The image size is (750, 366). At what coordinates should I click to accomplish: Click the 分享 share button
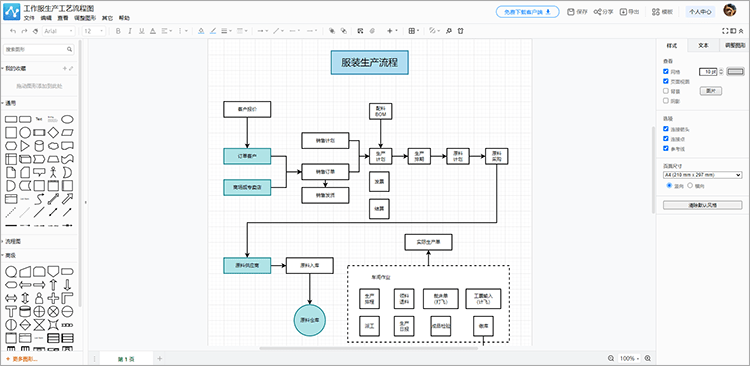(604, 12)
